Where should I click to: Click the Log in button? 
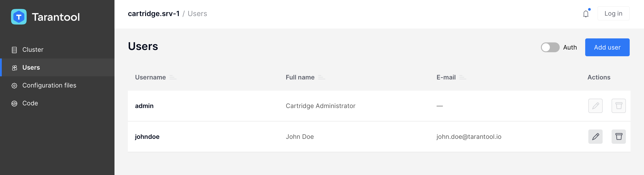pyautogui.click(x=613, y=13)
